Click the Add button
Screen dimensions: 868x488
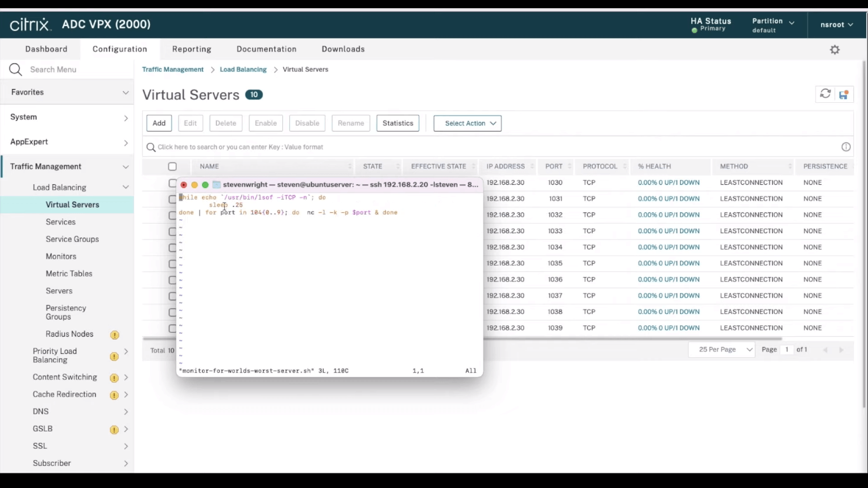pyautogui.click(x=159, y=123)
